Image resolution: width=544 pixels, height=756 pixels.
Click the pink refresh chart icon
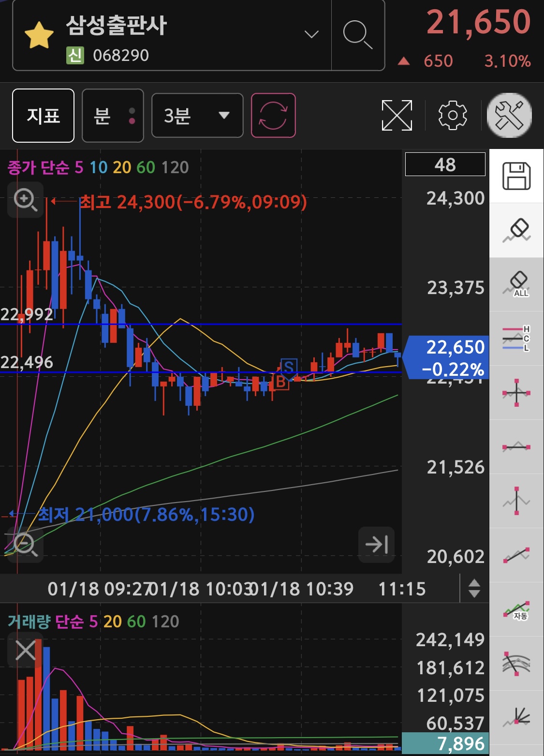pos(273,116)
